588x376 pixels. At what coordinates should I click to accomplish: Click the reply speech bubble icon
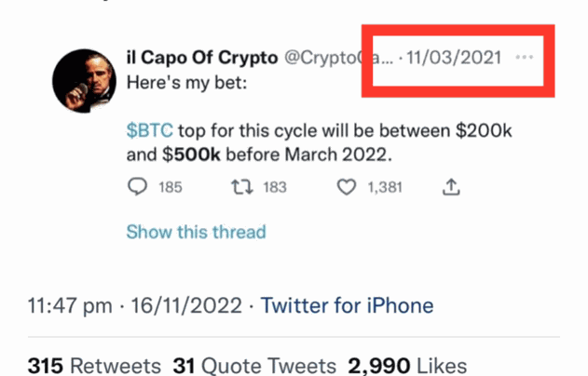(137, 187)
